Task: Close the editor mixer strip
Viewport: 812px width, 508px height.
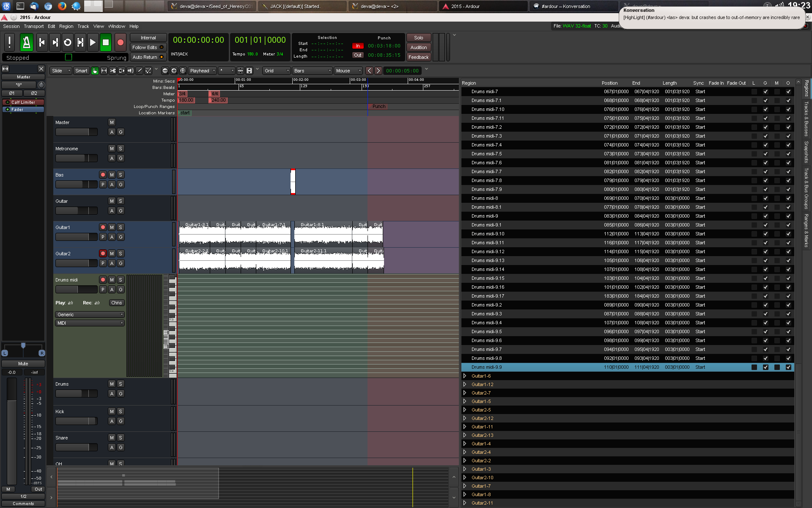Action: click(x=41, y=69)
